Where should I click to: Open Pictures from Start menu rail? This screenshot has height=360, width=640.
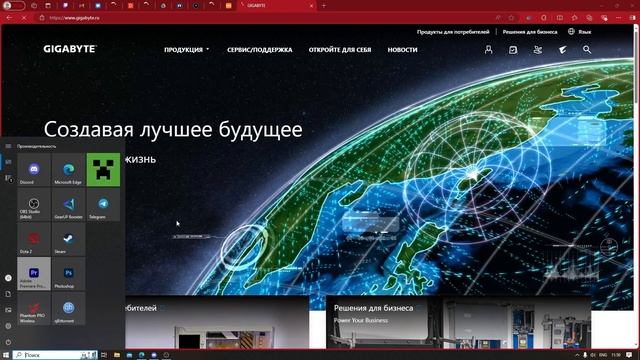coord(8,310)
